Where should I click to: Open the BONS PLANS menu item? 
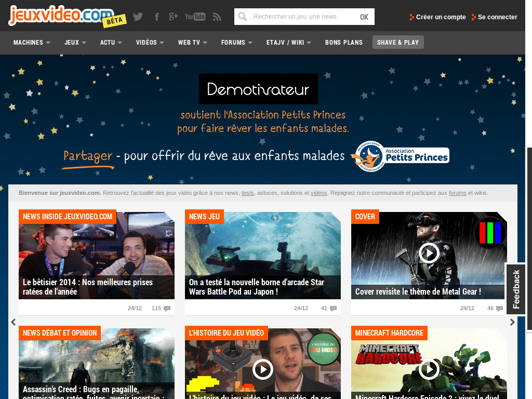[x=344, y=43]
